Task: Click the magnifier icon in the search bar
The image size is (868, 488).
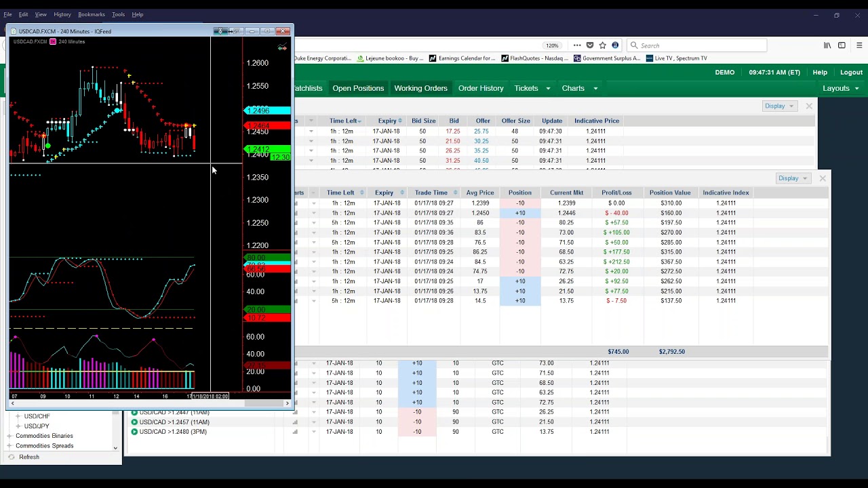Action: click(634, 45)
